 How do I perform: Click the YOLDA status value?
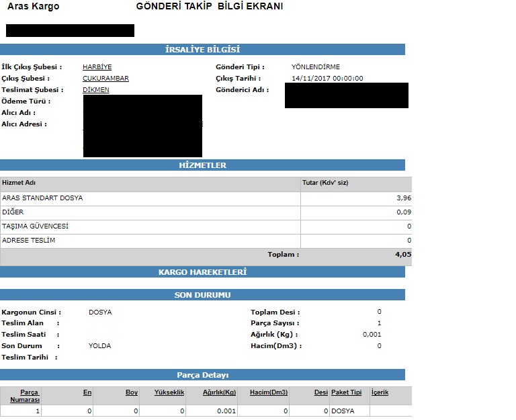99,345
